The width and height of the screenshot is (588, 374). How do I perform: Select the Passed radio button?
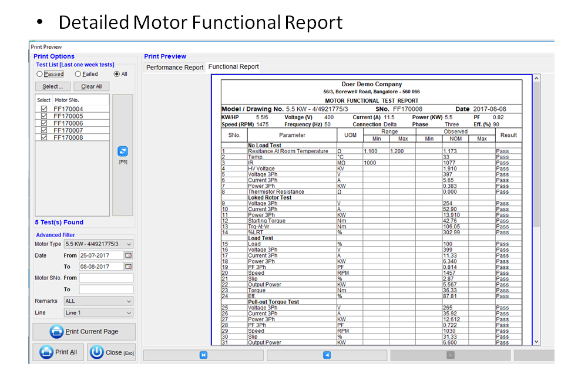40,75
